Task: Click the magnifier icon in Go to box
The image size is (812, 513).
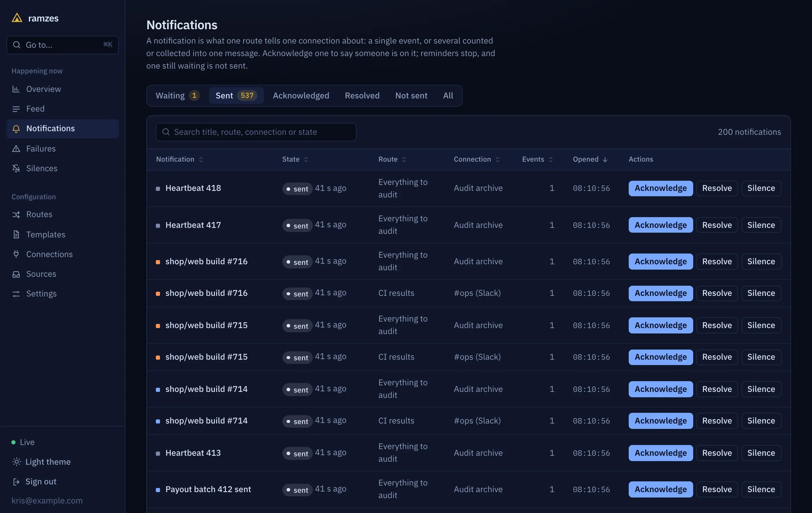Action: click(x=16, y=44)
